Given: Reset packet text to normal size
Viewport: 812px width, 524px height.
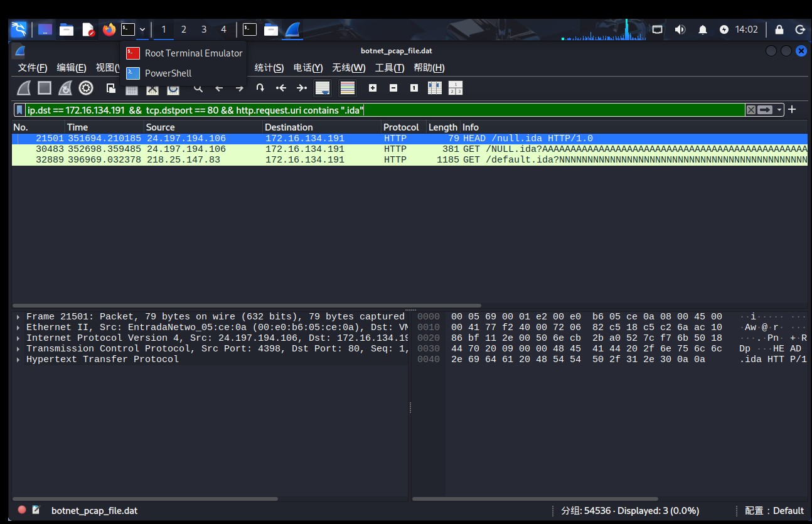Looking at the screenshot, I should (414, 88).
